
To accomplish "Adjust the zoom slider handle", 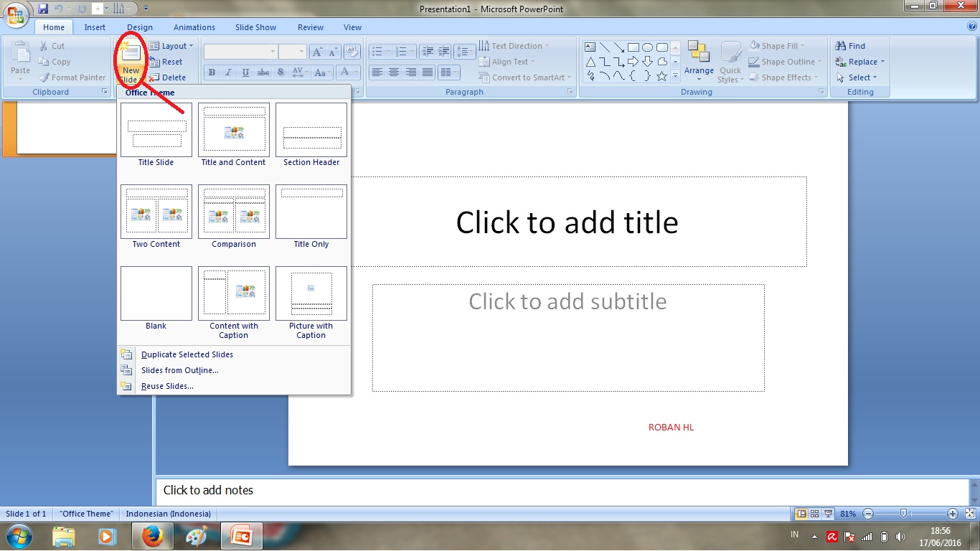I will [904, 514].
